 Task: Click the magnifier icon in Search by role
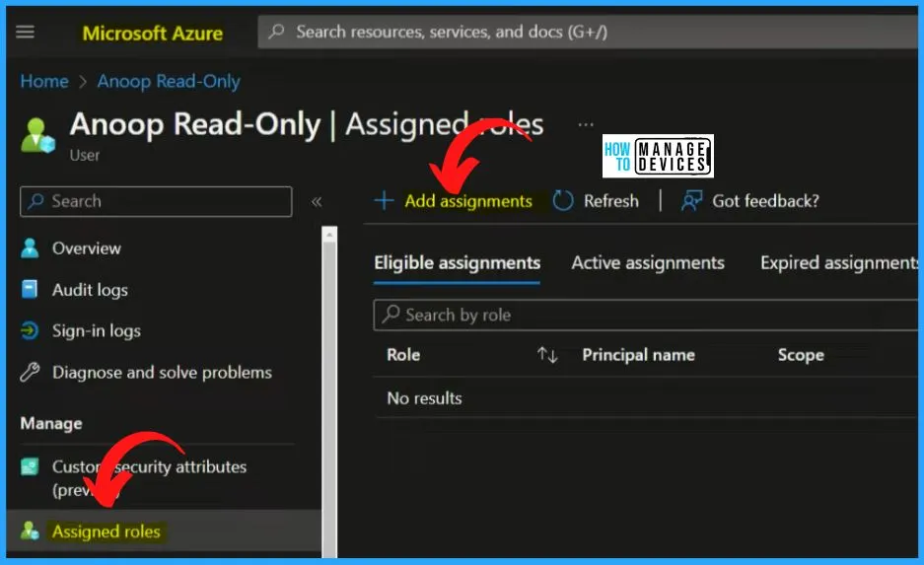coord(391,314)
